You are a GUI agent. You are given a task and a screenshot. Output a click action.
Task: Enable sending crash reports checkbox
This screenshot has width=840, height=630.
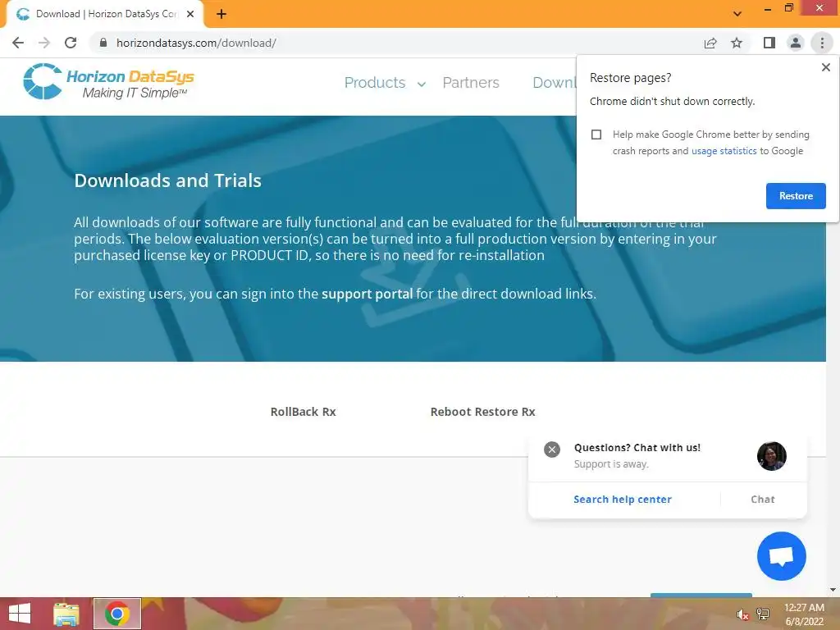[x=596, y=135]
